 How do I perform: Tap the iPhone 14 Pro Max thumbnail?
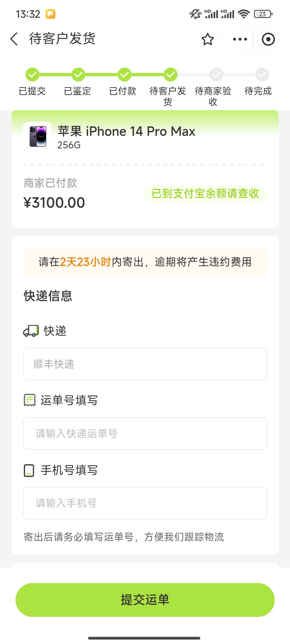pos(37,136)
